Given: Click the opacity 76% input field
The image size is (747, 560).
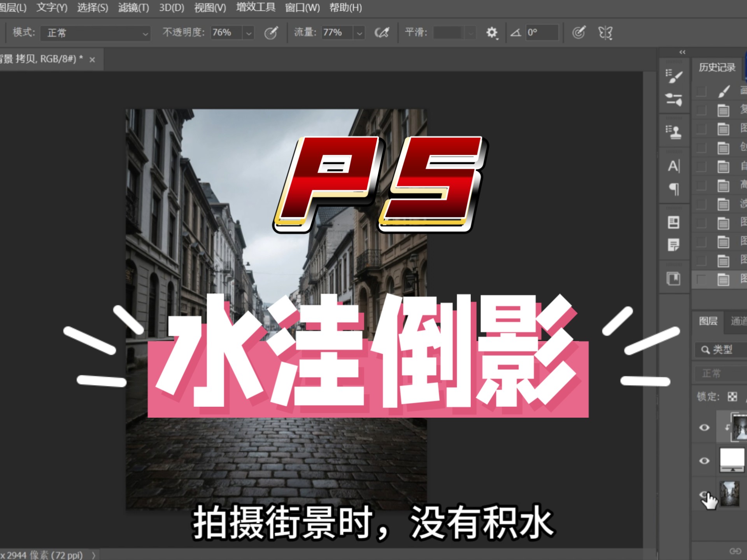Looking at the screenshot, I should [x=226, y=33].
